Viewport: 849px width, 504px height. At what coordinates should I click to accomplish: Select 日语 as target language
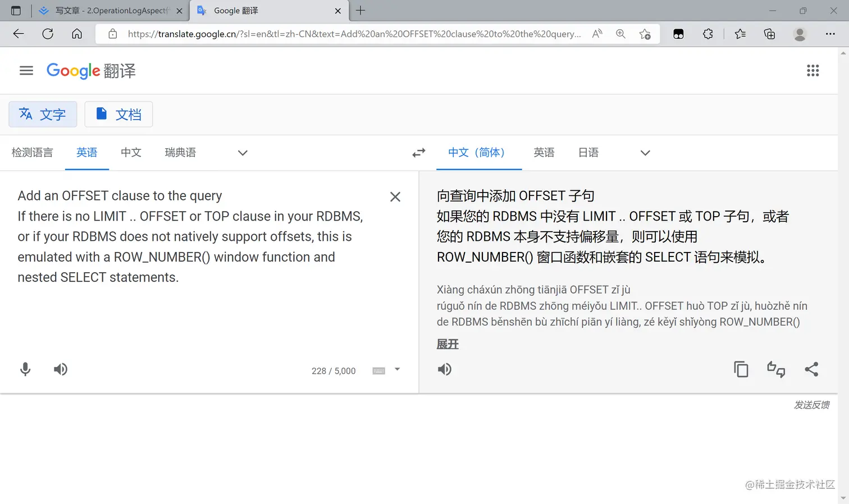coord(588,153)
